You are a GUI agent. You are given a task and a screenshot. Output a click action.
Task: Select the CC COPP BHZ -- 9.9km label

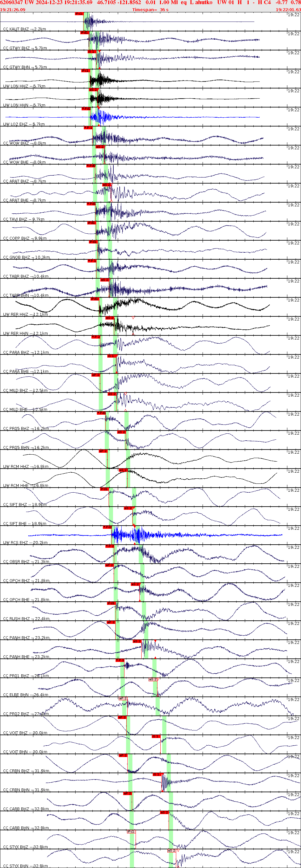point(25,238)
